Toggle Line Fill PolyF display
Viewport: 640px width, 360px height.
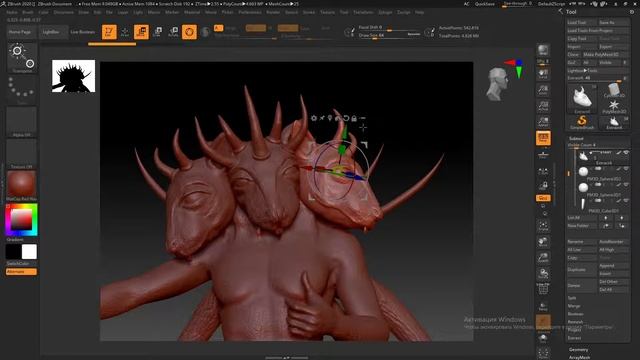click(x=543, y=289)
